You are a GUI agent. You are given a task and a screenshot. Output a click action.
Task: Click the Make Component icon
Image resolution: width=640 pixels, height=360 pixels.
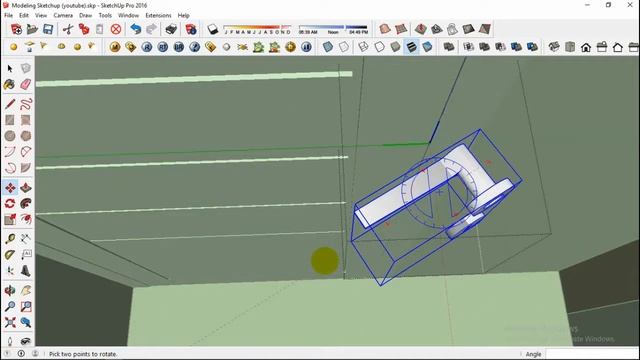coord(25,69)
